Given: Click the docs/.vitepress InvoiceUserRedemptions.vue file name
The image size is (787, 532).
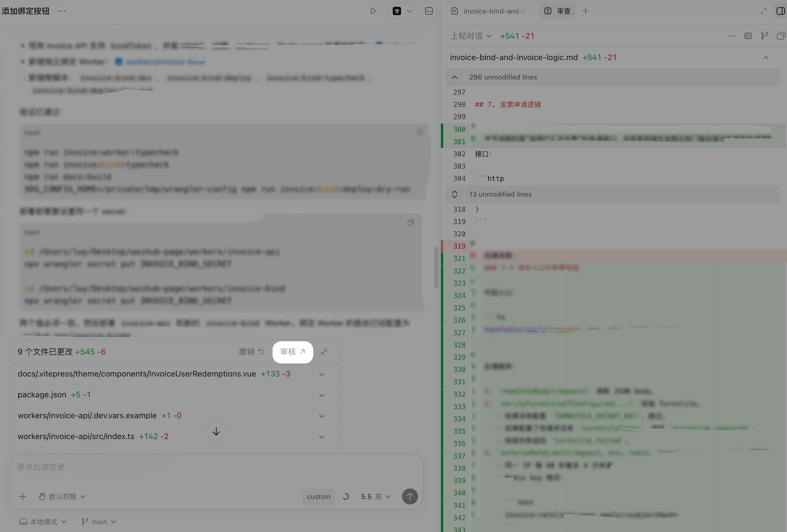Looking at the screenshot, I should point(137,374).
